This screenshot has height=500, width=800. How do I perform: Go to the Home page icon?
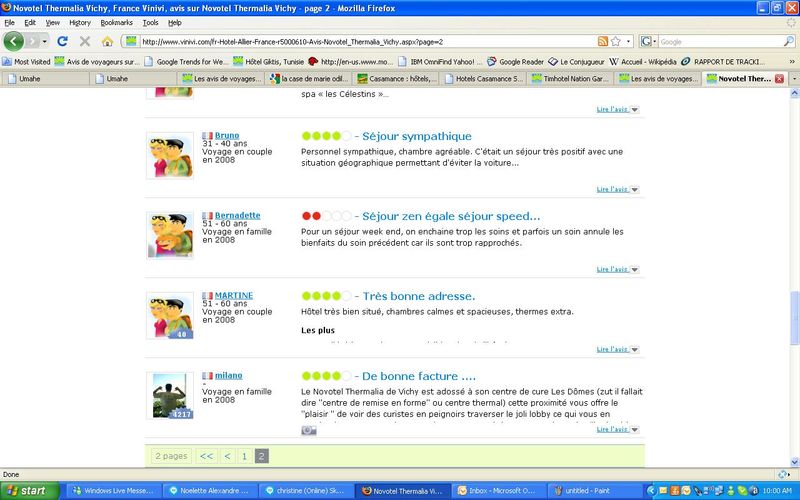pos(107,42)
